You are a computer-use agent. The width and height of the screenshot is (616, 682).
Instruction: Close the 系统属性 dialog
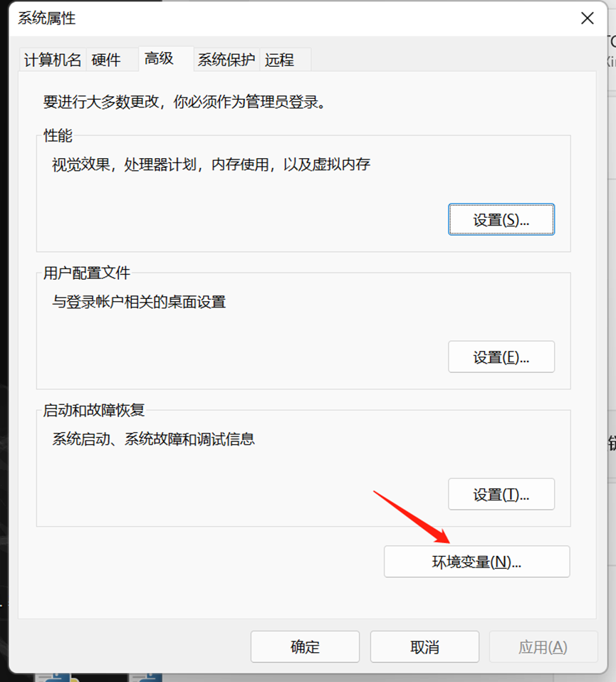[588, 19]
